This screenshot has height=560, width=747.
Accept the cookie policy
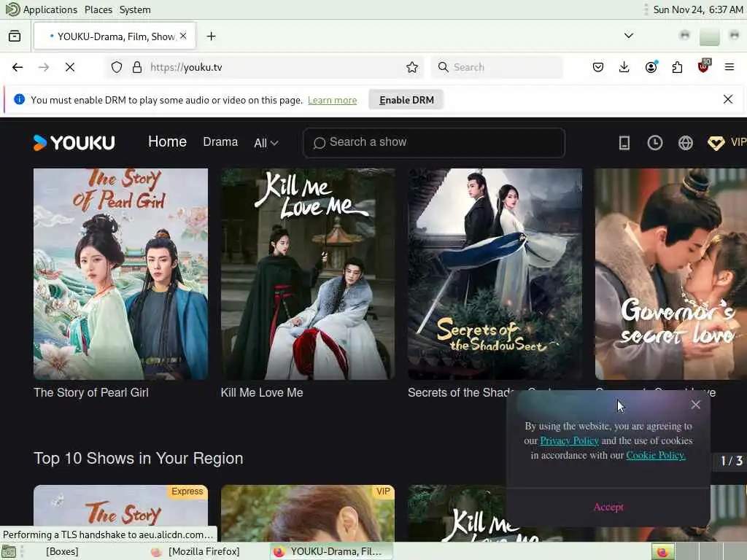pyautogui.click(x=608, y=507)
